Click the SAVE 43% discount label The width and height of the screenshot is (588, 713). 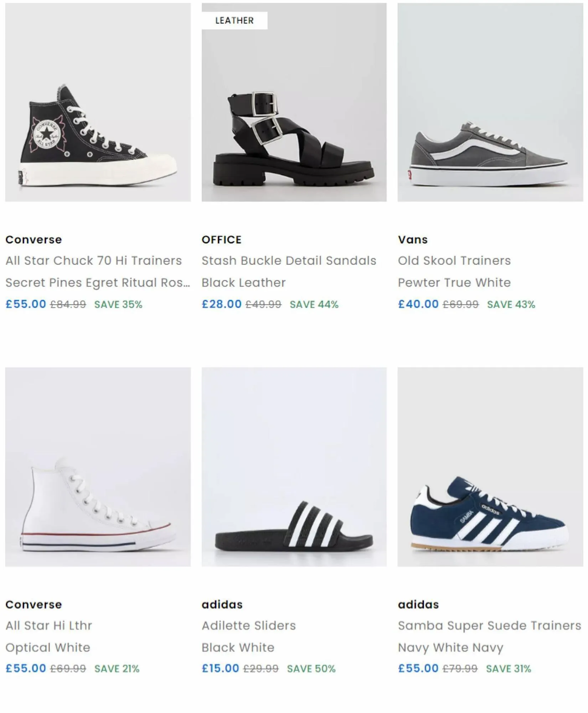tap(511, 304)
